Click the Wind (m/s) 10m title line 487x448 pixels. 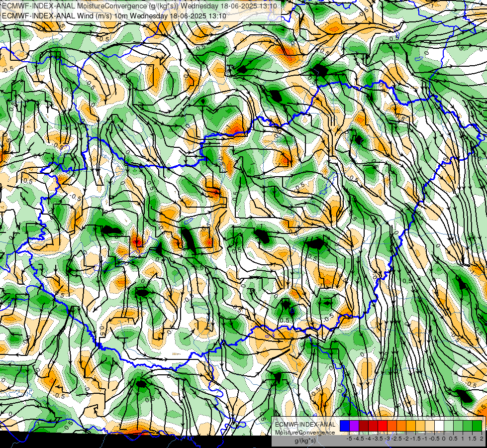pyautogui.click(x=114, y=15)
